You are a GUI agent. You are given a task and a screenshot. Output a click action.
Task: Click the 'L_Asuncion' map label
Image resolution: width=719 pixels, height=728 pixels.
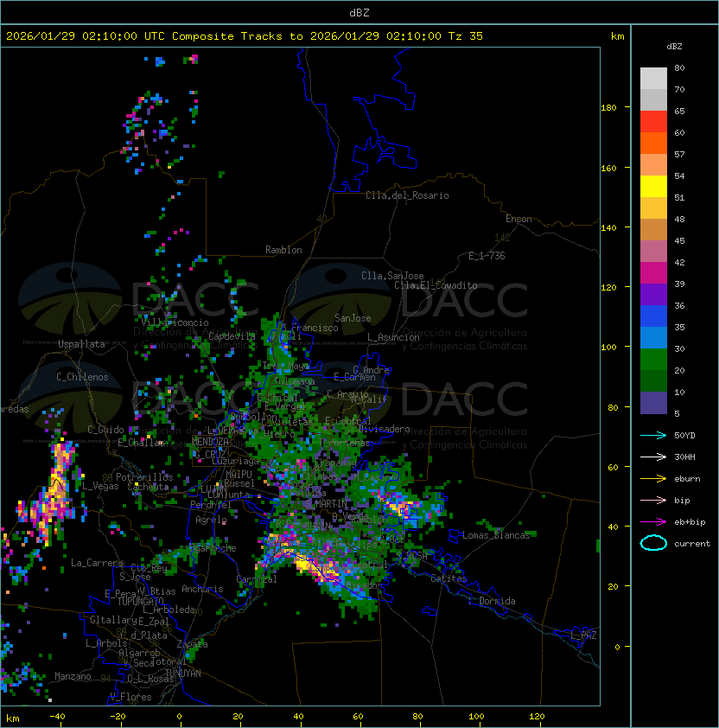pyautogui.click(x=393, y=337)
